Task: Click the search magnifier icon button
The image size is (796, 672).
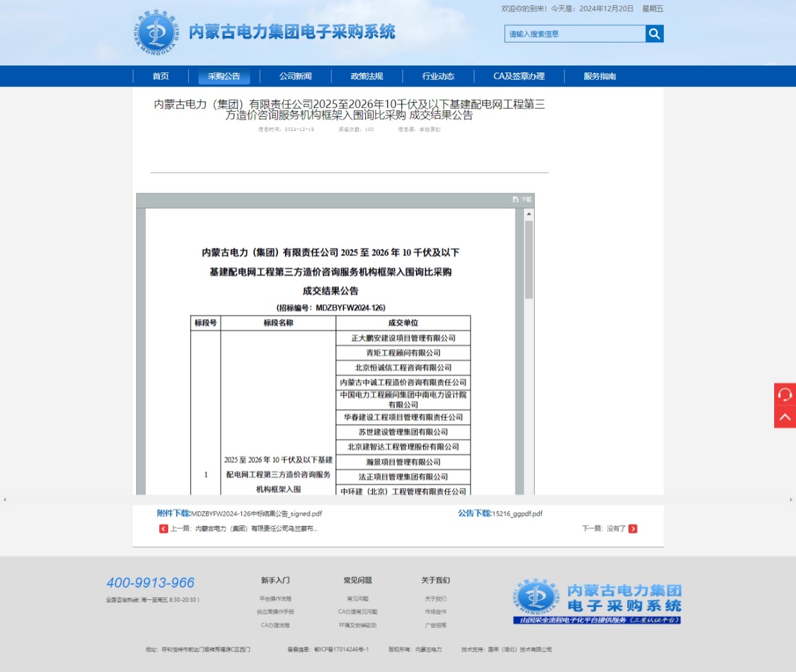Action: (654, 34)
